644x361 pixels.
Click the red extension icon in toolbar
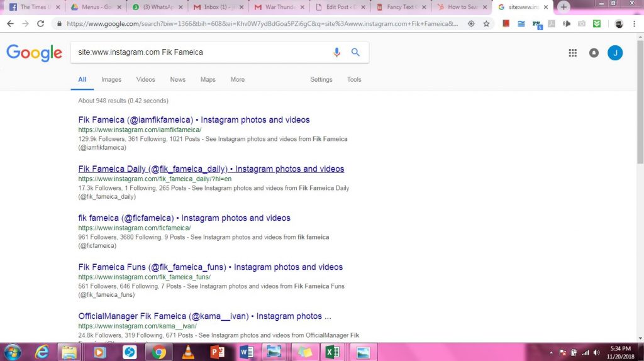click(506, 24)
